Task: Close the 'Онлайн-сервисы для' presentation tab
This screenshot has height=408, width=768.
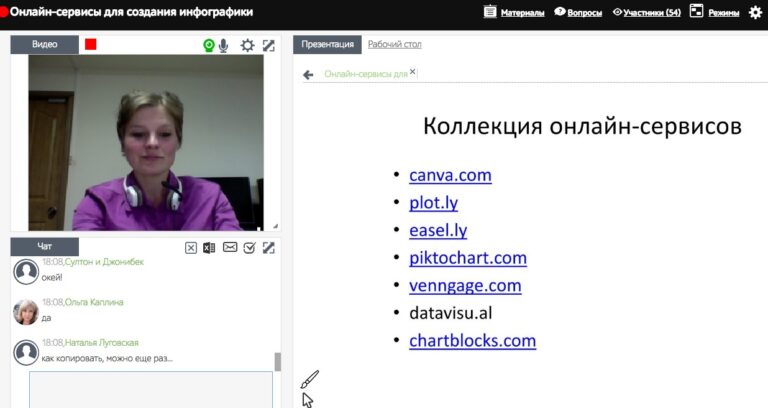Action: tap(412, 72)
